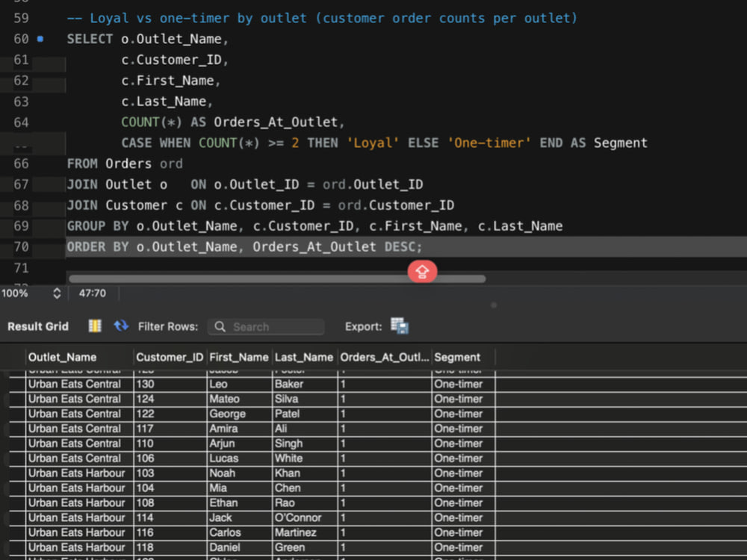Image resolution: width=747 pixels, height=560 pixels.
Task: Sort by Customer_ID column header
Action: coord(170,357)
